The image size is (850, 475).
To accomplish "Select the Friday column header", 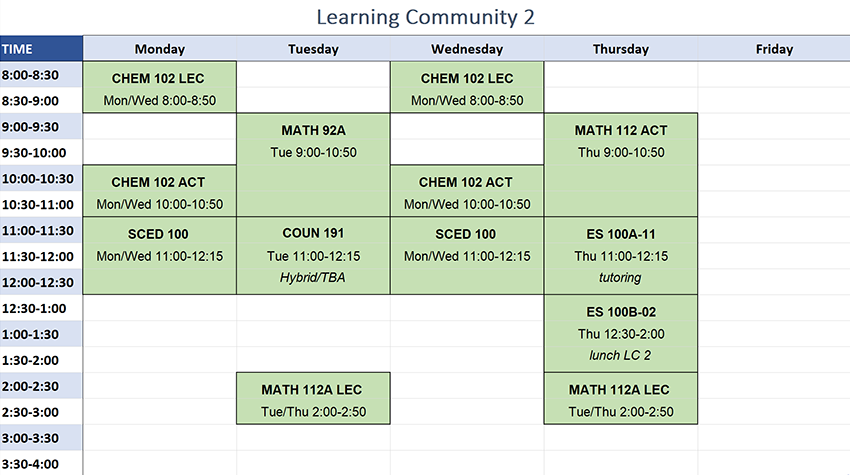I will tap(774, 48).
